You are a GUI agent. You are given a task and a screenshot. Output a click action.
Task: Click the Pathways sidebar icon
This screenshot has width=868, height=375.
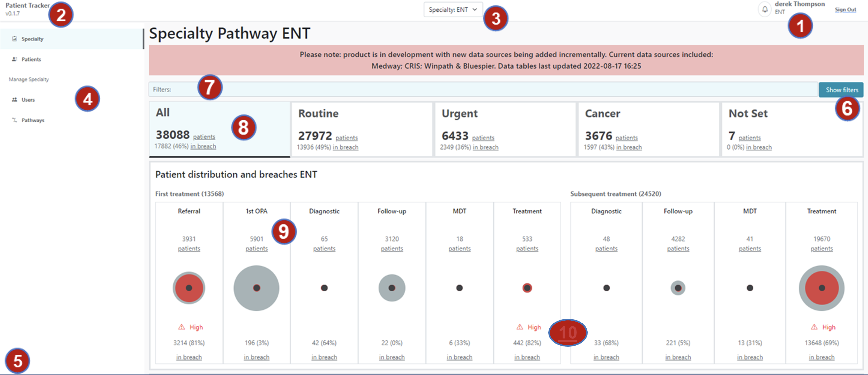[14, 120]
